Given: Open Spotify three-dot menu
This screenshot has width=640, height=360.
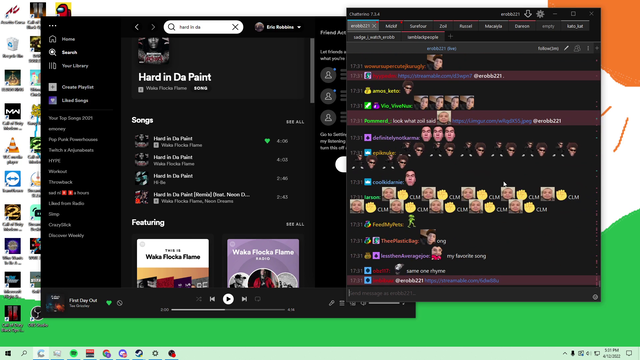Looking at the screenshot, I should pos(53,25).
